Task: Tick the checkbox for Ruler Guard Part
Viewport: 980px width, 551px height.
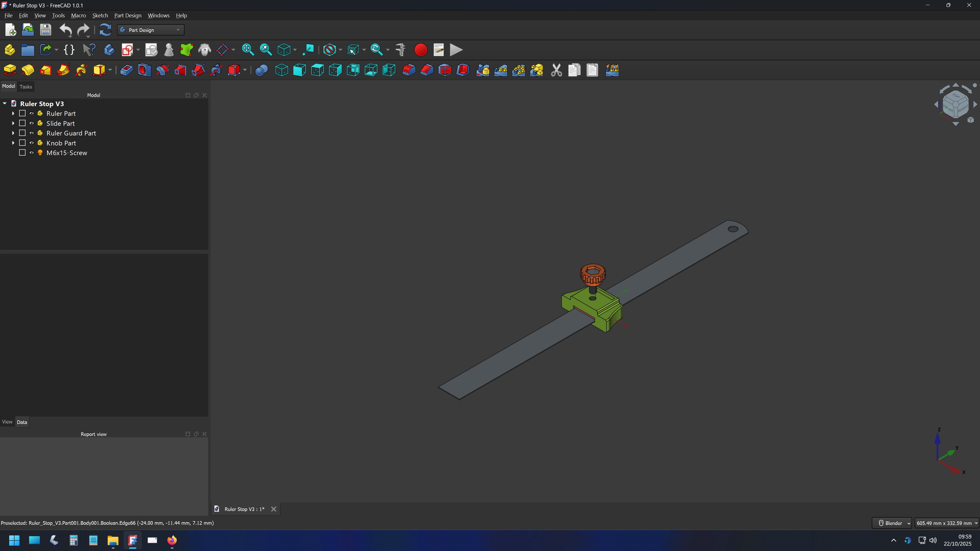Action: coord(22,133)
